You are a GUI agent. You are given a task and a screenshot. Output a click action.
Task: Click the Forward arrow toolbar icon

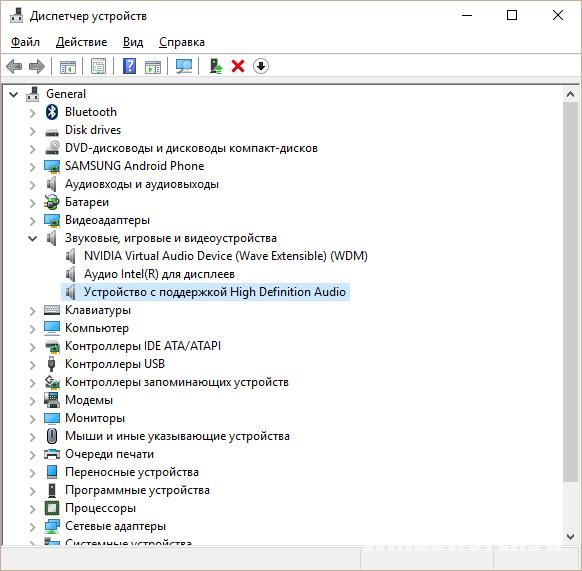tap(37, 67)
